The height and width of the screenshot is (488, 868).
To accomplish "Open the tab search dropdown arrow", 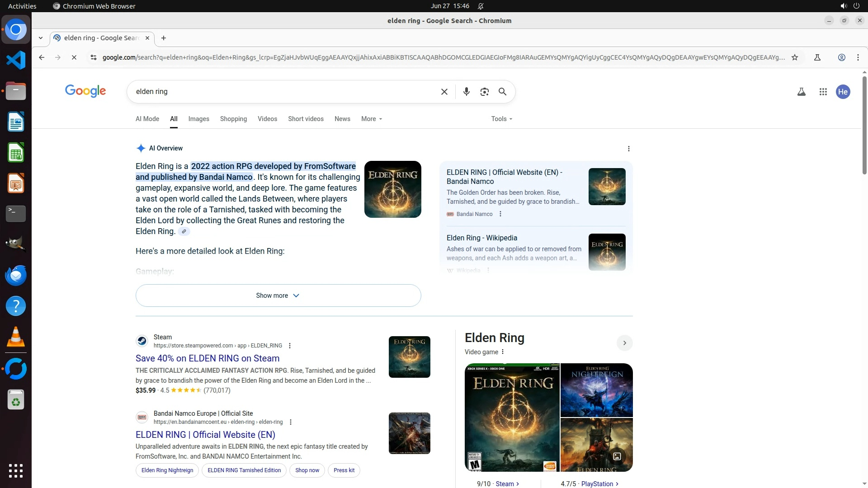I will 41,38.
